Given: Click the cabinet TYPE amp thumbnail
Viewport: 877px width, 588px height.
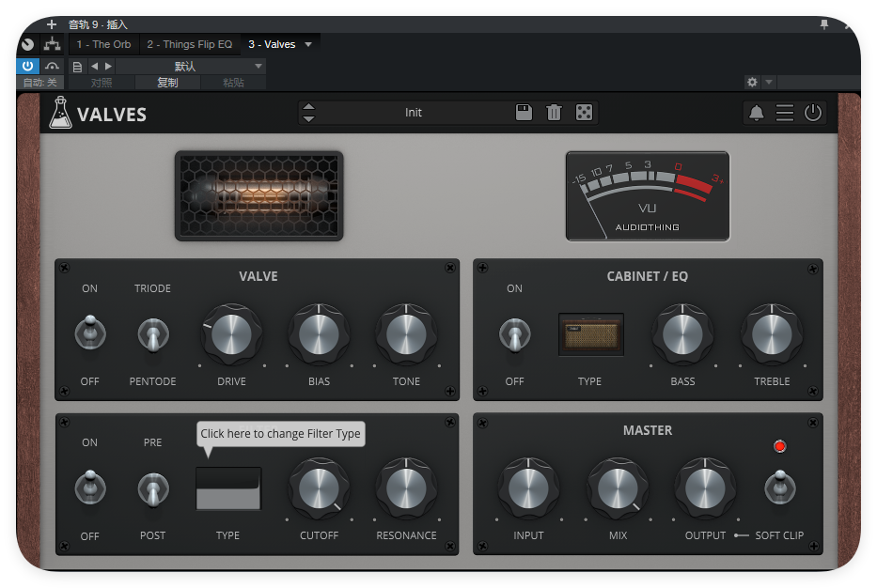Looking at the screenshot, I should pyautogui.click(x=591, y=334).
